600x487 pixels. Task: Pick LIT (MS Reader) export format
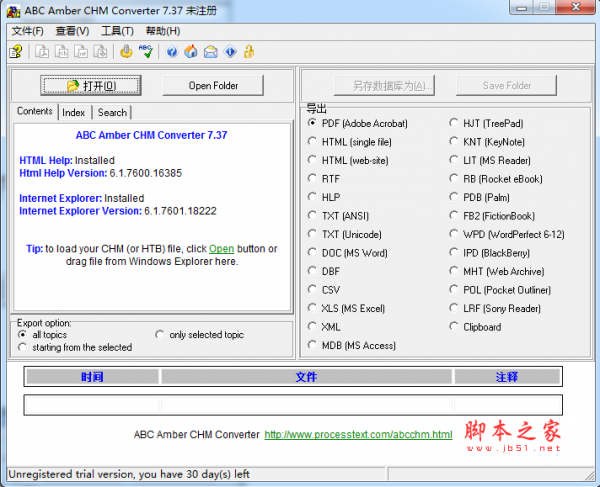coord(454,160)
